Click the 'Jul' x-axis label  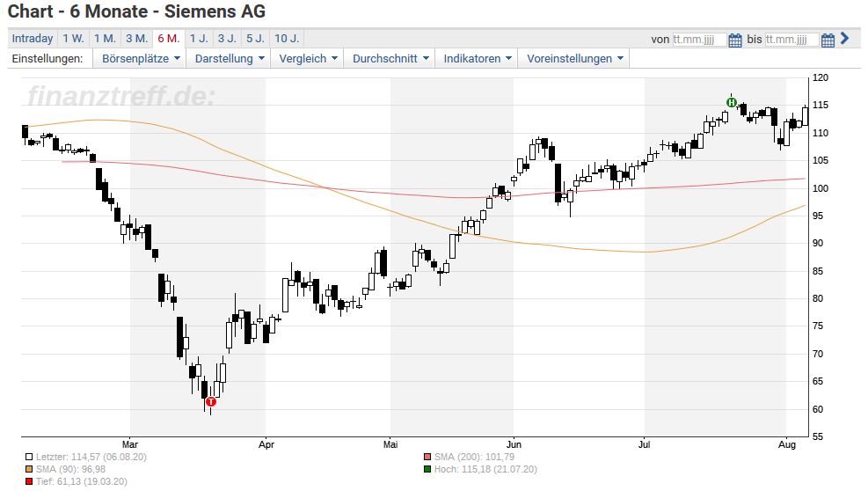point(645,444)
